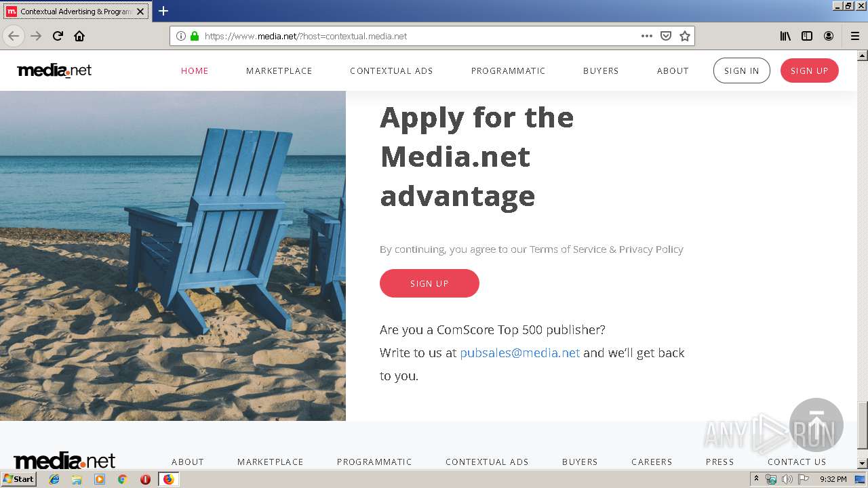The image size is (868, 488).
Task: Open footer PRESS link
Action: (719, 462)
